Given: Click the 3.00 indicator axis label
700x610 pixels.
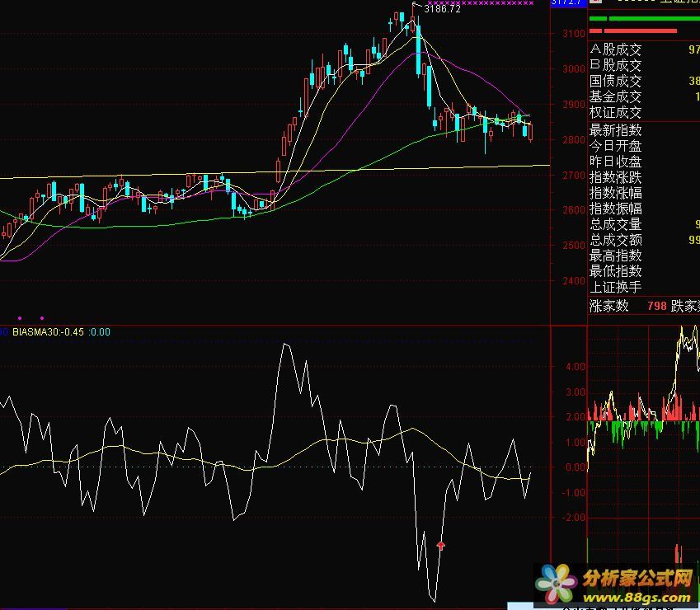Looking at the screenshot, I should click(x=576, y=392).
